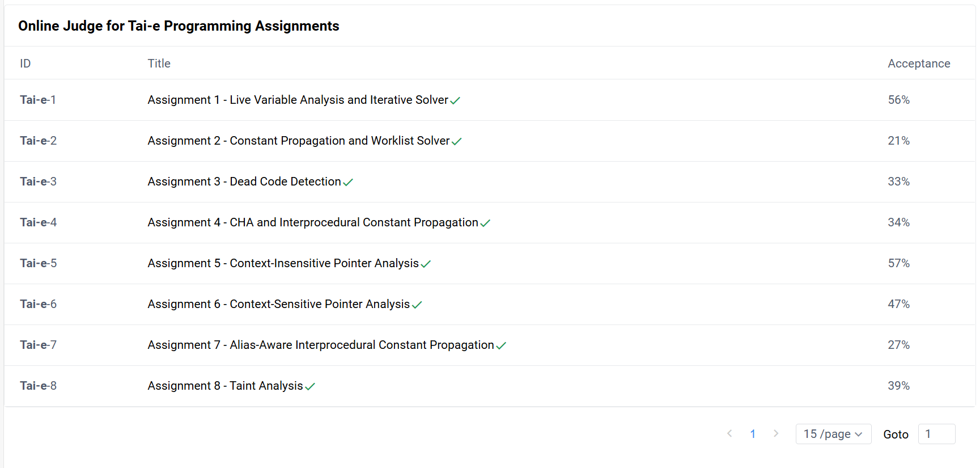
Task: Open Assignment 1 Live Variable Analysis
Action: coord(298,100)
